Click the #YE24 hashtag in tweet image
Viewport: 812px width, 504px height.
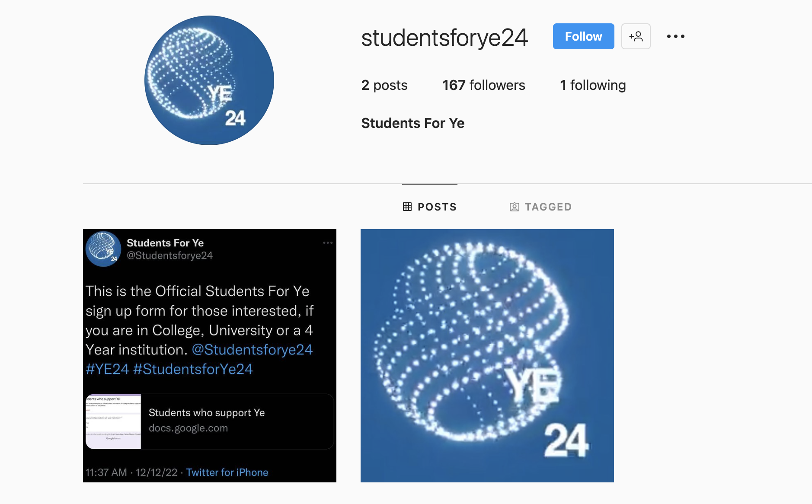(107, 369)
